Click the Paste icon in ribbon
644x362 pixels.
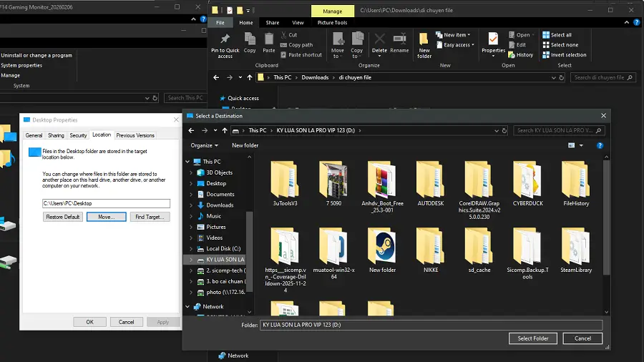[269, 39]
